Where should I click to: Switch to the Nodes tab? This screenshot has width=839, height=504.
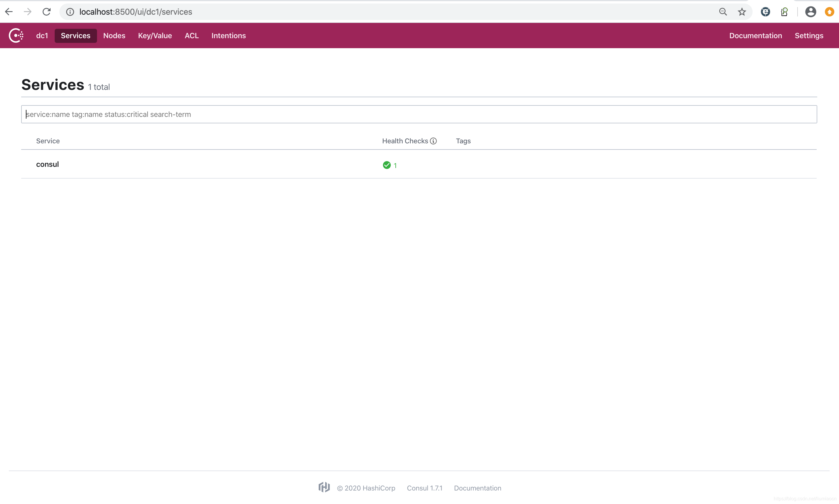[x=114, y=35]
